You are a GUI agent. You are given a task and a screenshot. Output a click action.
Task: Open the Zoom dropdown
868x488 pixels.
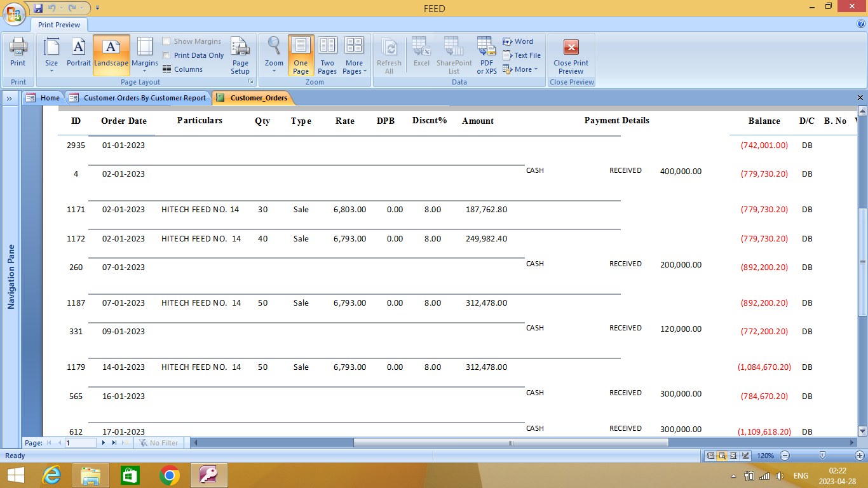point(274,55)
